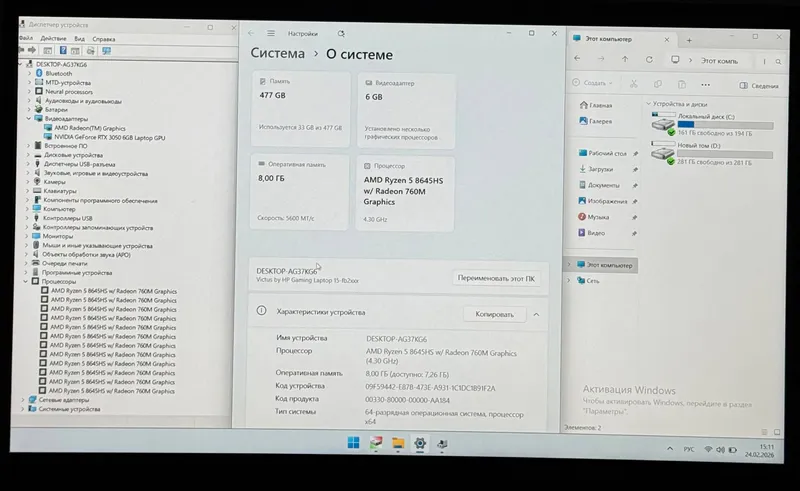Expand the Bluetooth node in Device Manager

pyautogui.click(x=30, y=73)
